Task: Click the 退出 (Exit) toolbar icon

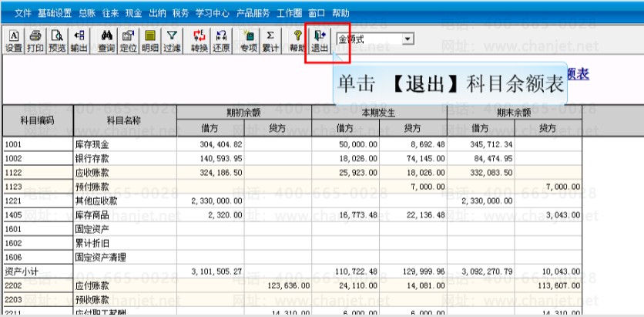Action: (320, 41)
